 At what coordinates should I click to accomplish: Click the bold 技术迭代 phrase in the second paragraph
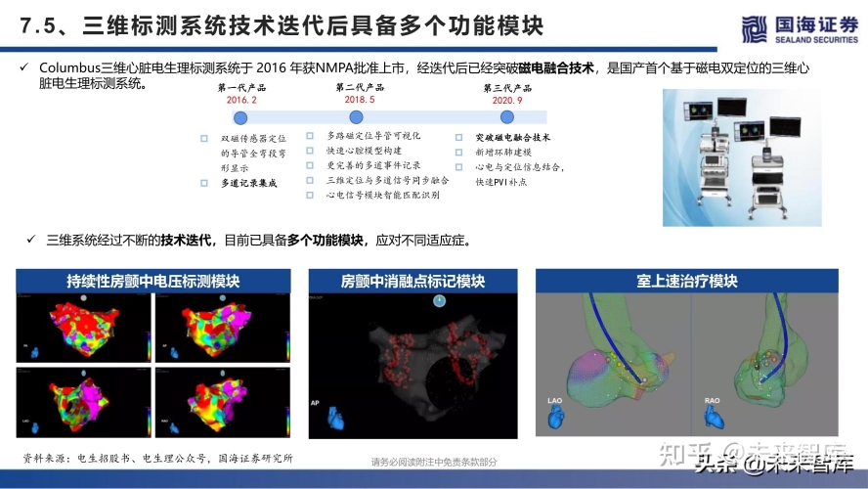186,240
